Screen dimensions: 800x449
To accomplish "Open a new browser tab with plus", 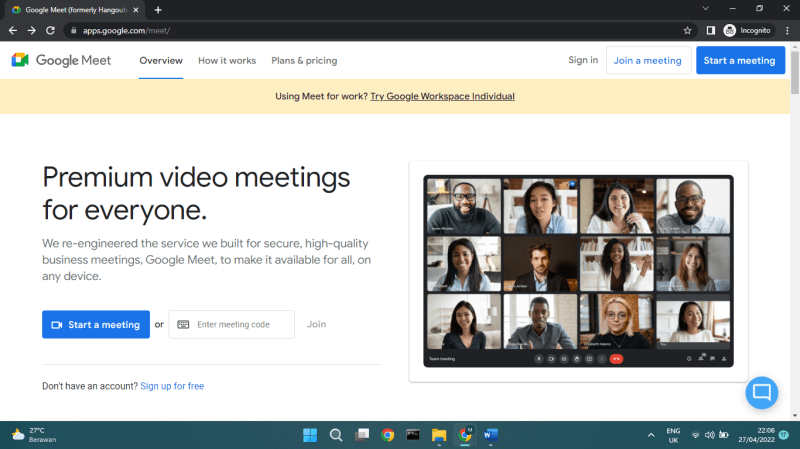I will [x=158, y=10].
